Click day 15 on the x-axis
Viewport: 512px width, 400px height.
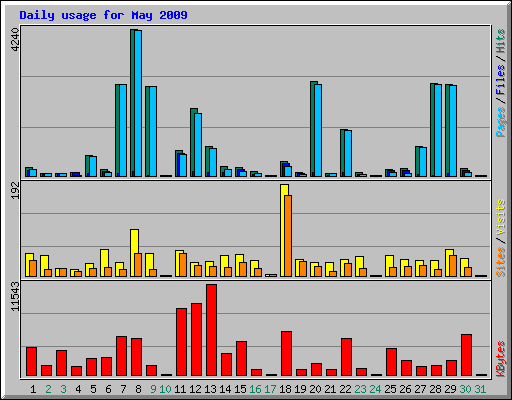(x=240, y=389)
